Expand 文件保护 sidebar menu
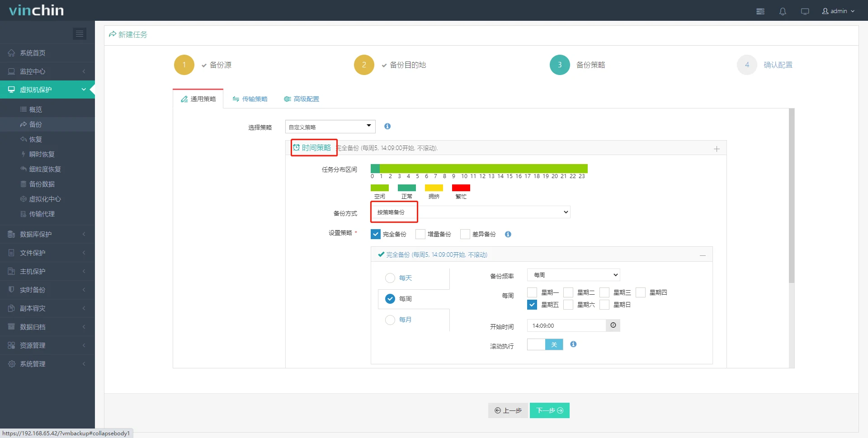The width and height of the screenshot is (868, 438). coord(47,253)
